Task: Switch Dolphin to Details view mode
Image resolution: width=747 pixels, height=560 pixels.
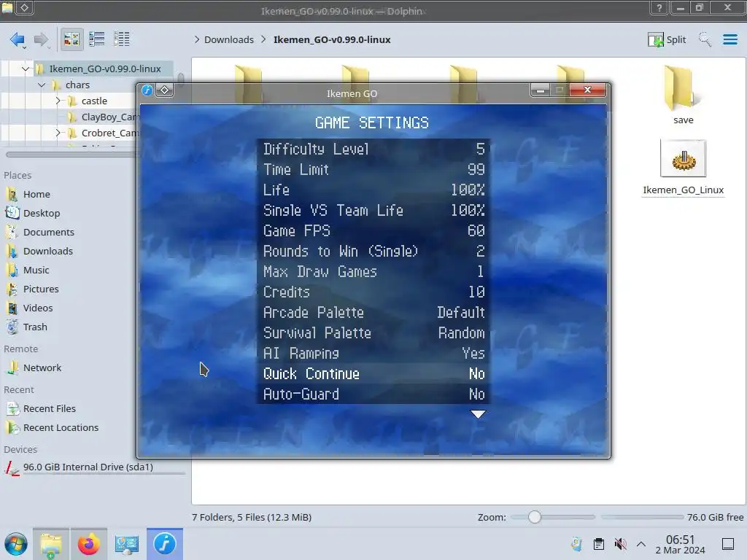Action: [122, 39]
